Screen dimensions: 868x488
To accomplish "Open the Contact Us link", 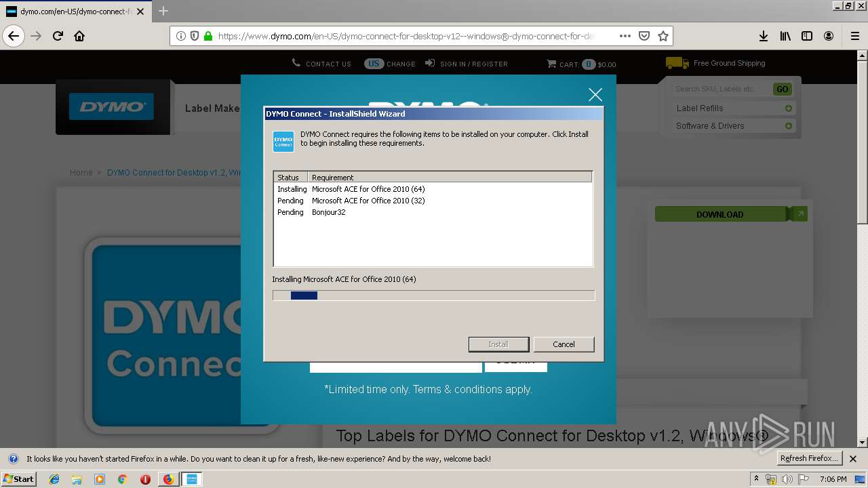I will click(x=321, y=64).
